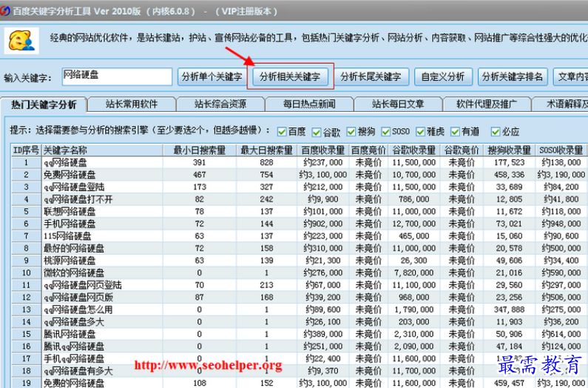Select the row 微软的网络硬盘
588x388 pixels.
pyautogui.click(x=300, y=273)
